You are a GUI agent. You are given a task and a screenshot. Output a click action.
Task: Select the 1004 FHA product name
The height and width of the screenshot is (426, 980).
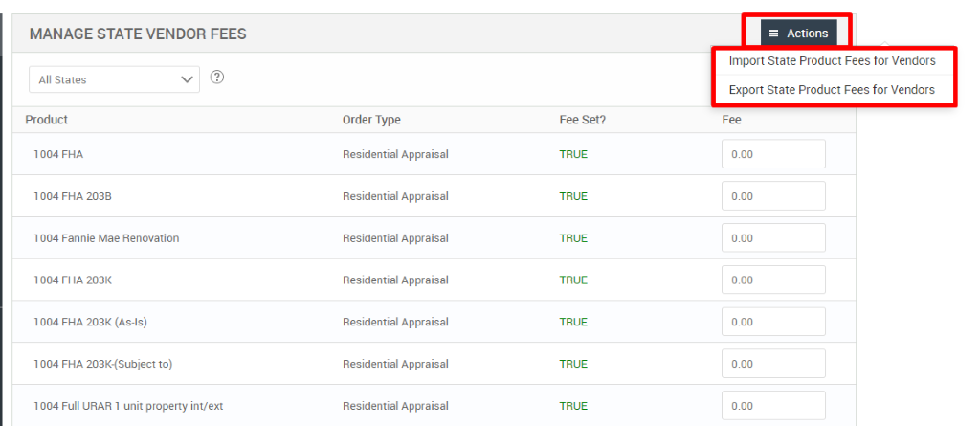pyautogui.click(x=58, y=154)
